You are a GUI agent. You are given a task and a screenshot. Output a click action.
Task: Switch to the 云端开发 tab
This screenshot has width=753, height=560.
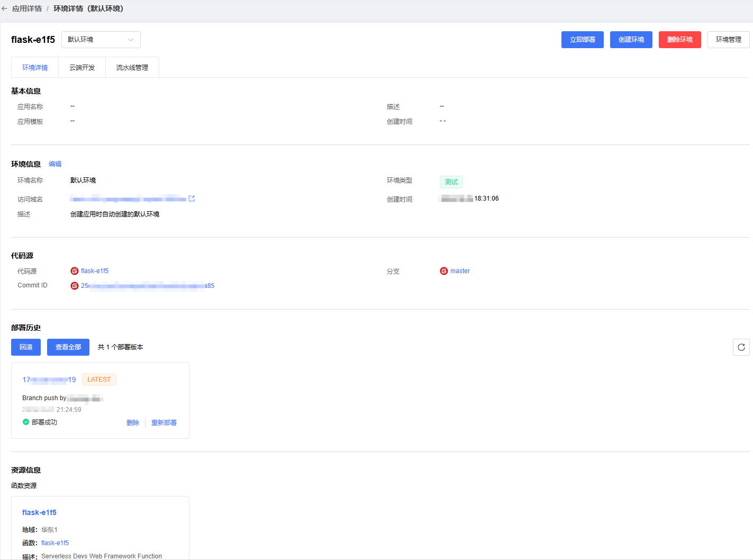[x=82, y=68]
